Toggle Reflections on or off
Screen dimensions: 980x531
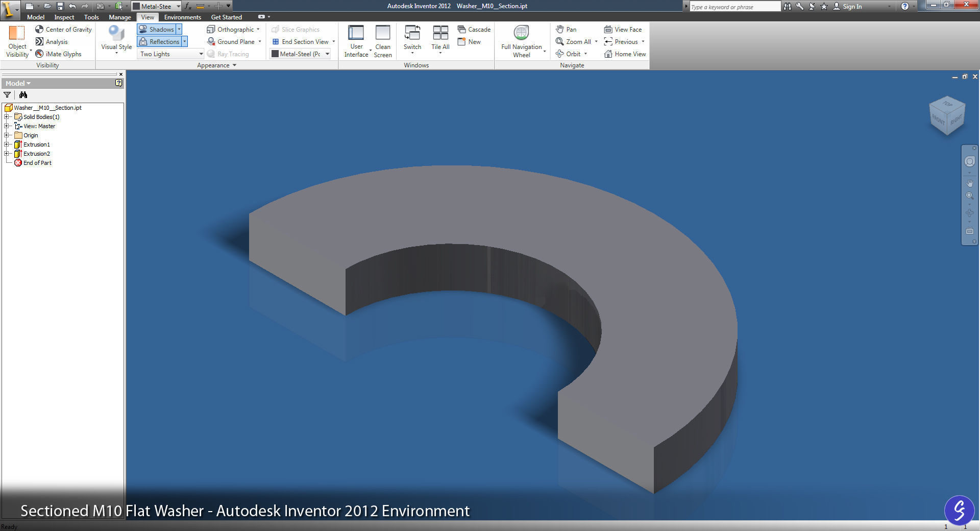click(159, 41)
